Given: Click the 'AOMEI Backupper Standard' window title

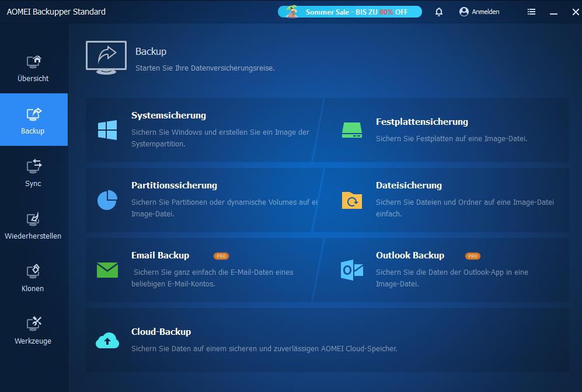Looking at the screenshot, I should tap(56, 12).
